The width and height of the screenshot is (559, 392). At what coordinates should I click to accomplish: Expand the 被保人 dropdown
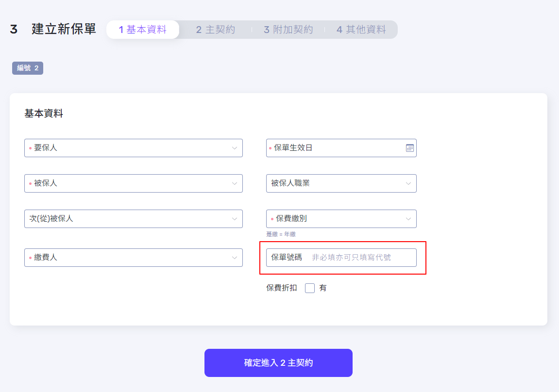[133, 183]
